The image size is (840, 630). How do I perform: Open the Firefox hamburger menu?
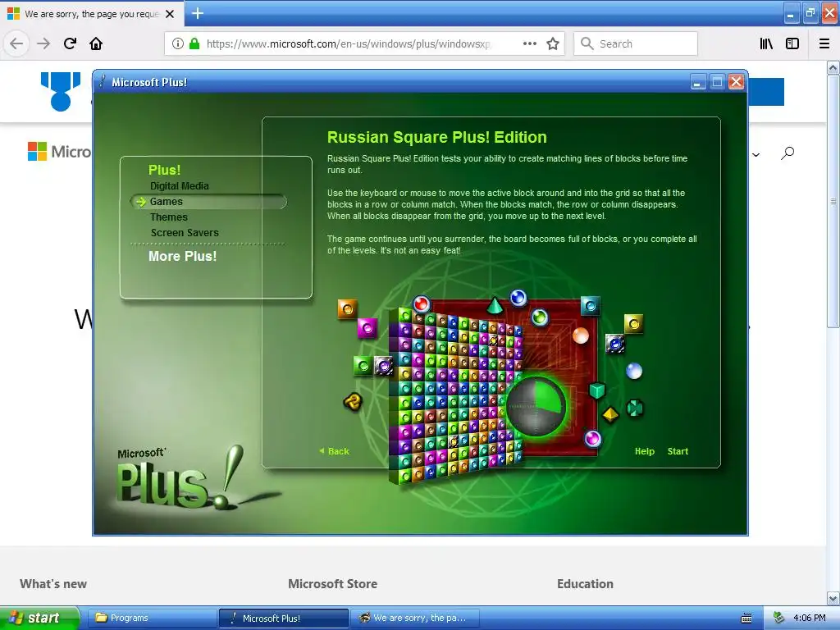824,43
